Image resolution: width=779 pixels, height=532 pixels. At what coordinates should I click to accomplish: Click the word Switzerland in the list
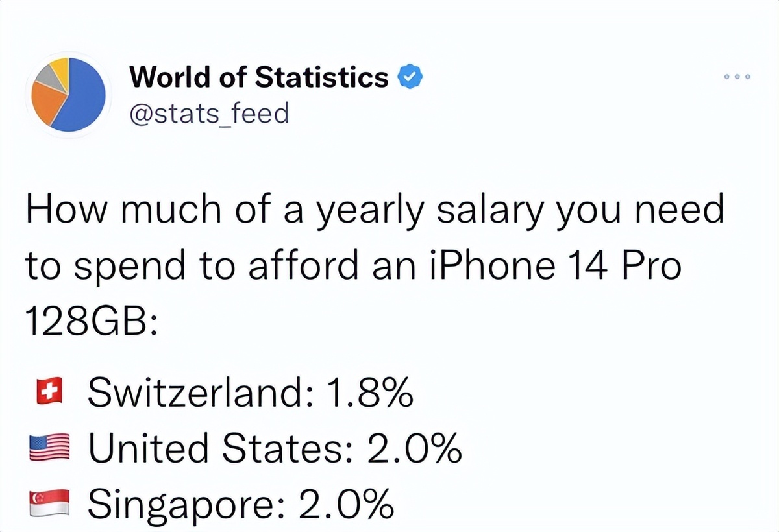199,393
